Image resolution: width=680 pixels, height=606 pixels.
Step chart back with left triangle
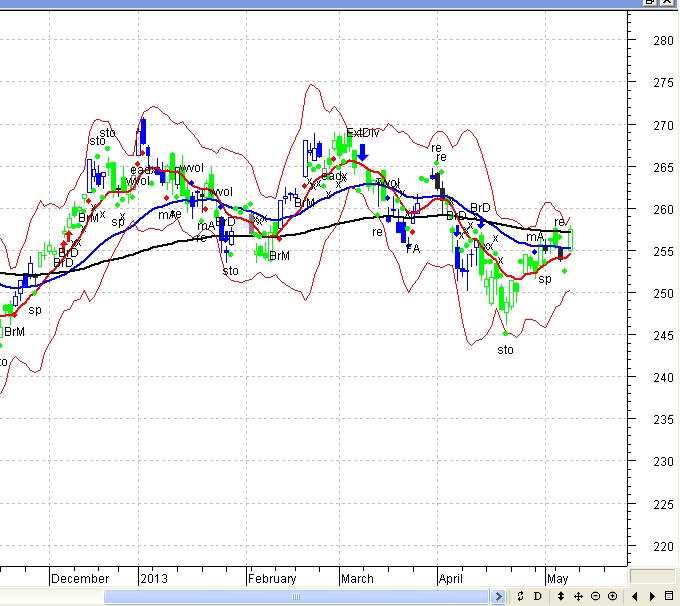pyautogui.click(x=635, y=596)
